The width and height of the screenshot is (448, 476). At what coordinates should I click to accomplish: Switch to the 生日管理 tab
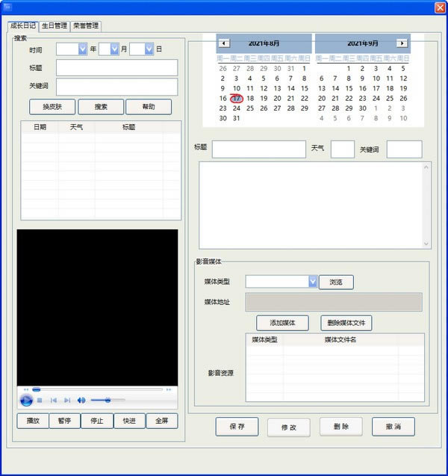(x=54, y=25)
